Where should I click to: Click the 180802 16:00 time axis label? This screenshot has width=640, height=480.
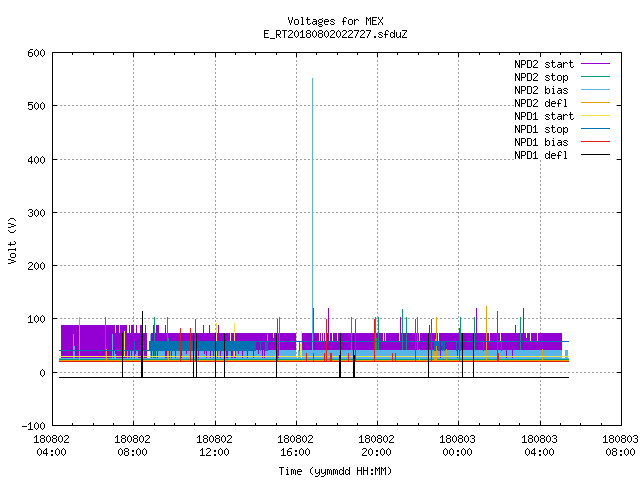(x=296, y=445)
